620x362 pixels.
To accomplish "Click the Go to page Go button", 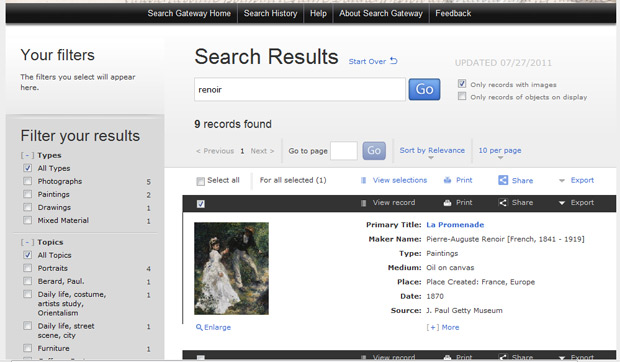I will pos(374,151).
